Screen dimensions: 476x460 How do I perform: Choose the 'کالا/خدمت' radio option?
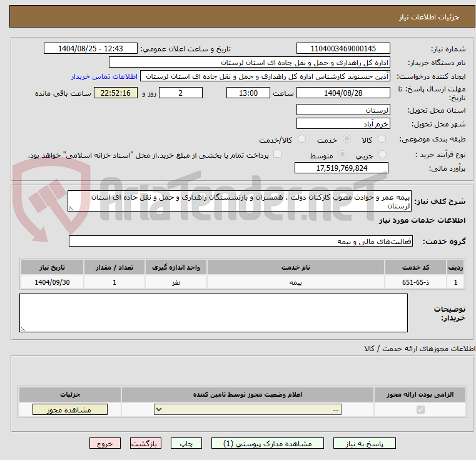[x=301, y=140]
